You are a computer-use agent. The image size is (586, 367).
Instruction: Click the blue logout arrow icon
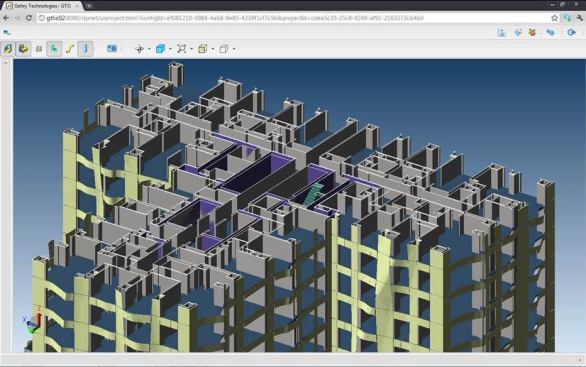click(571, 33)
